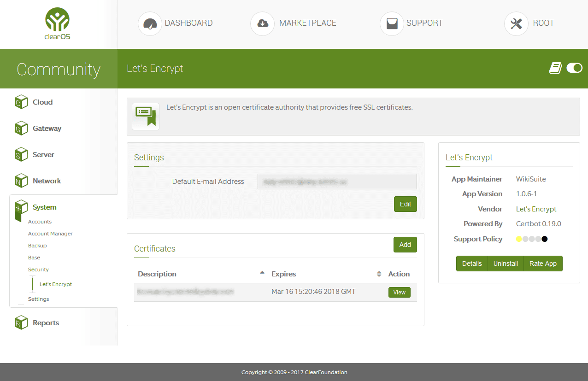Click the Gateway cube icon
Image resolution: width=588 pixels, height=381 pixels.
21,128
